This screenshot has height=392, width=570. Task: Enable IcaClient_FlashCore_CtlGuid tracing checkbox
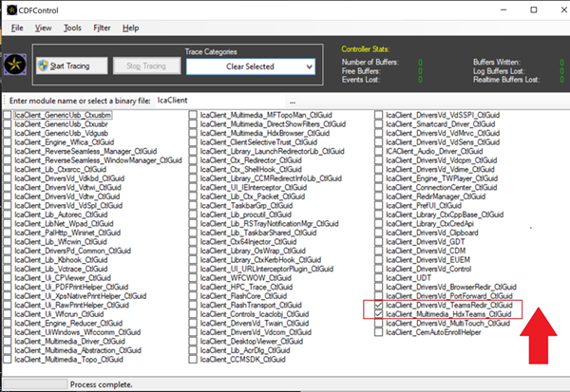pyautogui.click(x=194, y=293)
